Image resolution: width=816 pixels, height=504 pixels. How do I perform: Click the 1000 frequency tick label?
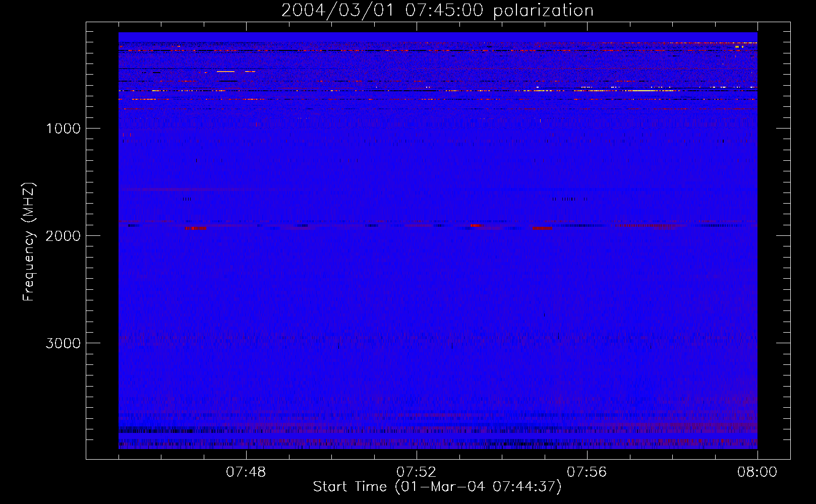pyautogui.click(x=64, y=129)
